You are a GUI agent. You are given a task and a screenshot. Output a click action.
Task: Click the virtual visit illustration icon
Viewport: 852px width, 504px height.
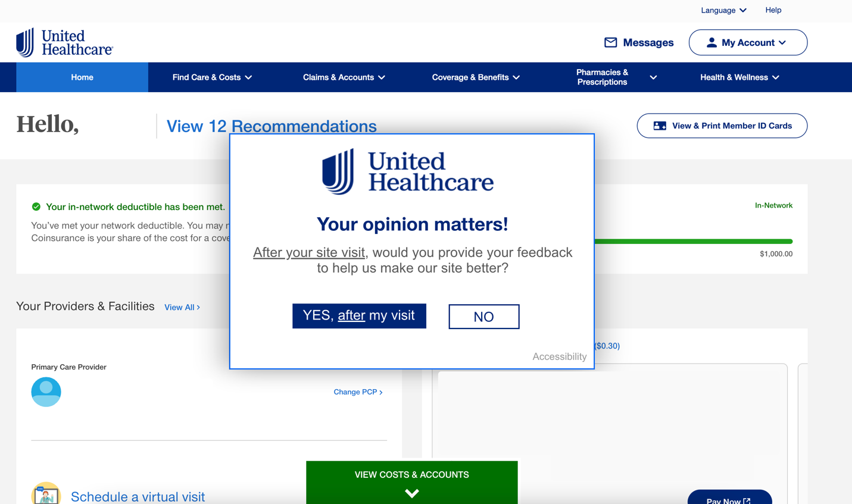[x=46, y=494]
